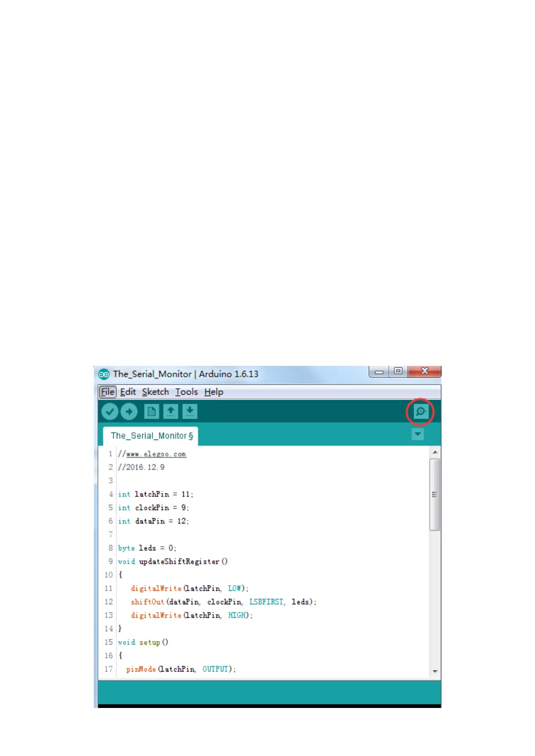Open the Help menu
This screenshot has width=535, height=756.
pos(214,392)
